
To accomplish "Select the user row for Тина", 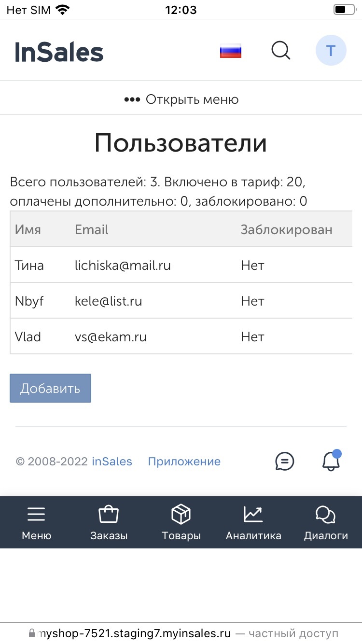I will tap(29, 265).
